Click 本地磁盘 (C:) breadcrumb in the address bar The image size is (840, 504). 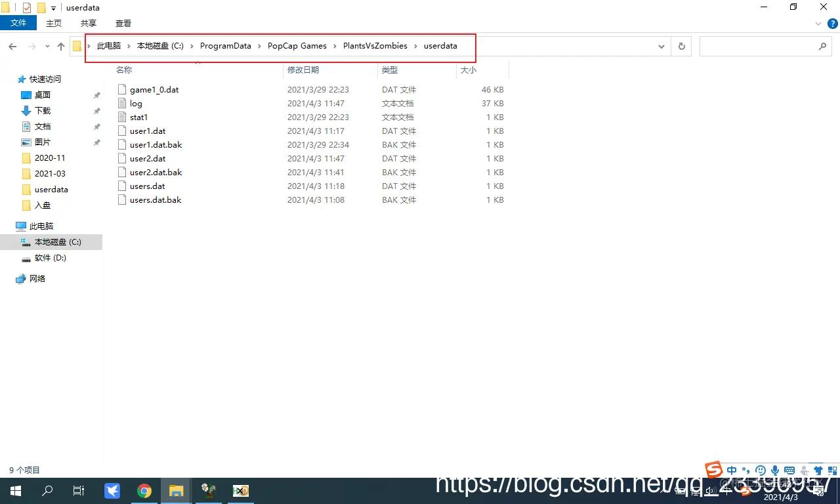point(160,46)
